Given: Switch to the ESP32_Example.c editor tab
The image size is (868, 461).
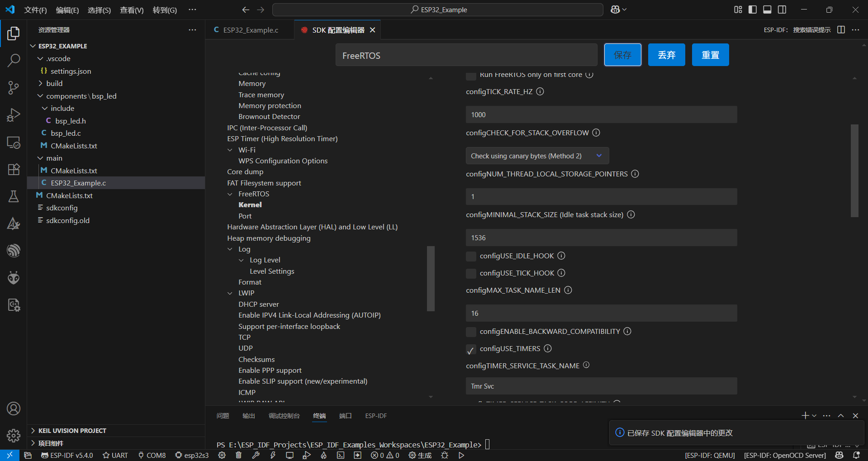Looking at the screenshot, I should point(250,30).
